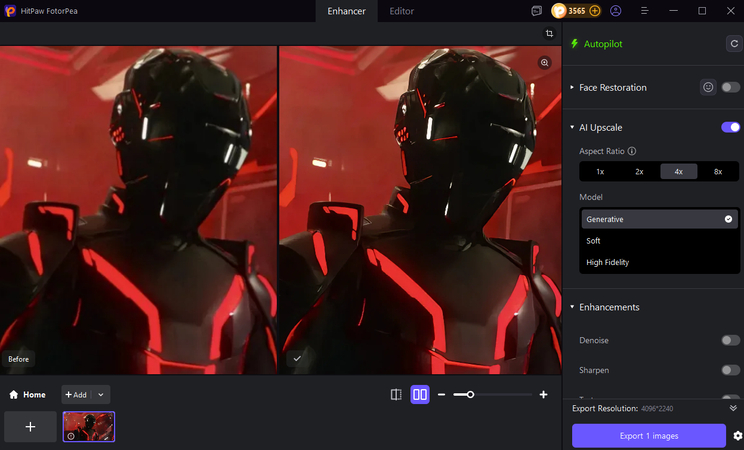Turn off the AI Upscale toggle
The width and height of the screenshot is (744, 450).
(x=730, y=127)
